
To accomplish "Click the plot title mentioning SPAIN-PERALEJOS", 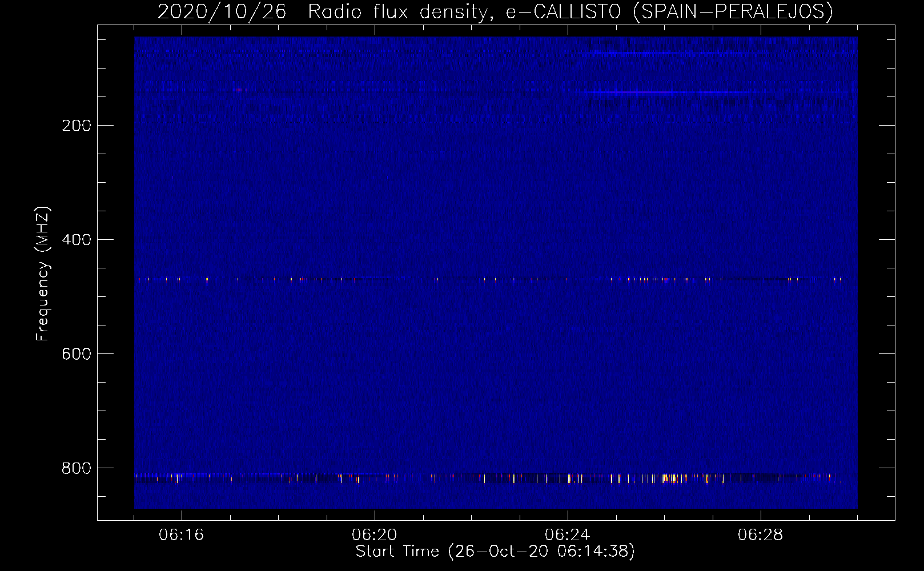I will (x=495, y=11).
